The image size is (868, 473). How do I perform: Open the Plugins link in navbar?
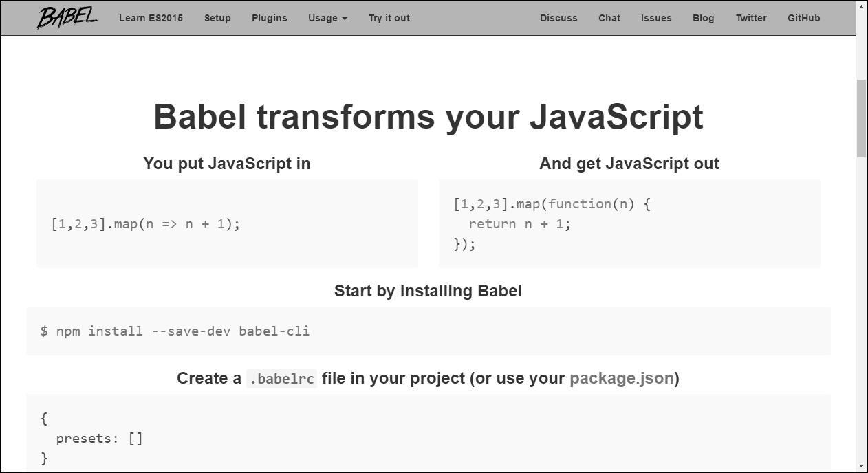pyautogui.click(x=269, y=18)
